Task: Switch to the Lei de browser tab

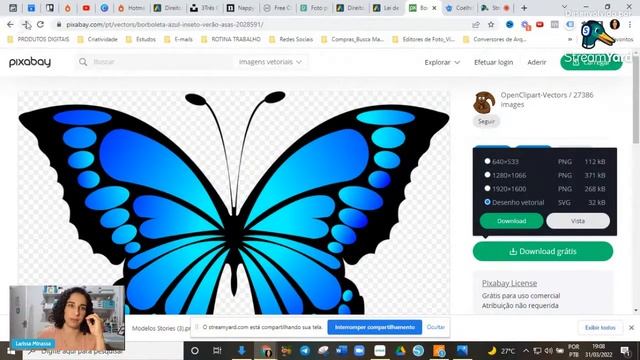Action: coord(386,8)
